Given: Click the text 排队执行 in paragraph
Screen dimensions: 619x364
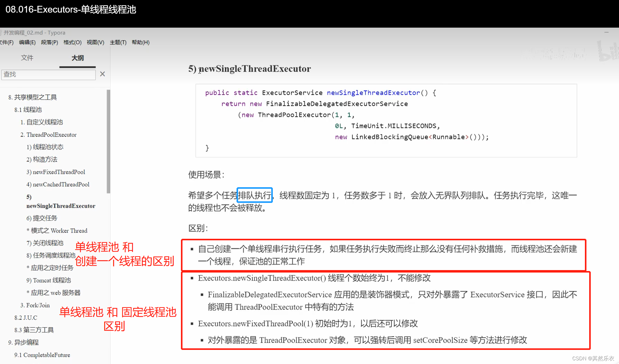Looking at the screenshot, I should (x=255, y=195).
